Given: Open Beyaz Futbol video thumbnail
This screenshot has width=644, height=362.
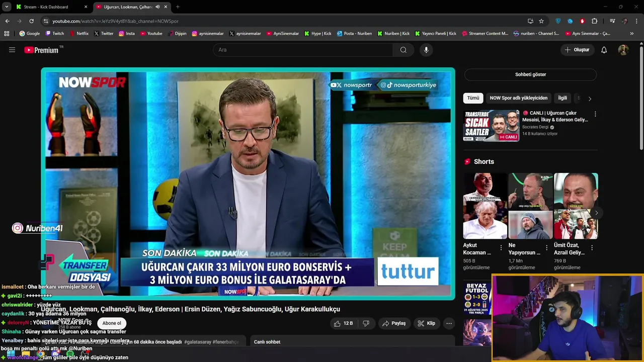Looking at the screenshot, I should 477,298.
